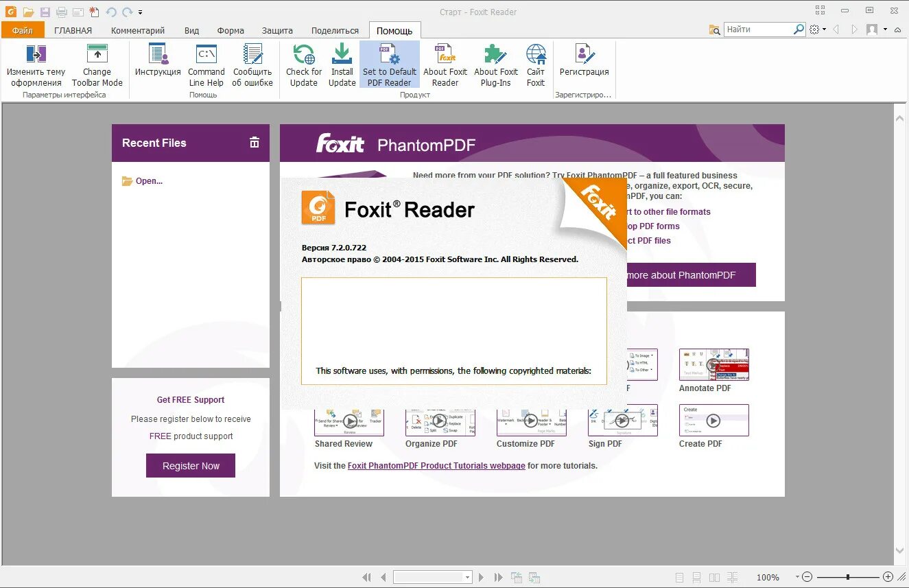This screenshot has width=909, height=588.
Task: Click the Регистрация icon
Action: [585, 54]
